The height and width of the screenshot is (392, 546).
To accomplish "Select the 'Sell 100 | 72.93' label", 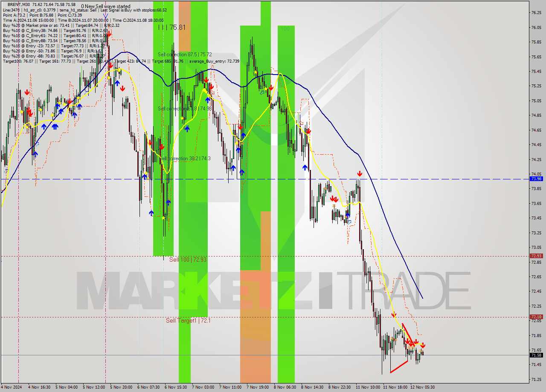I will click(x=188, y=259).
